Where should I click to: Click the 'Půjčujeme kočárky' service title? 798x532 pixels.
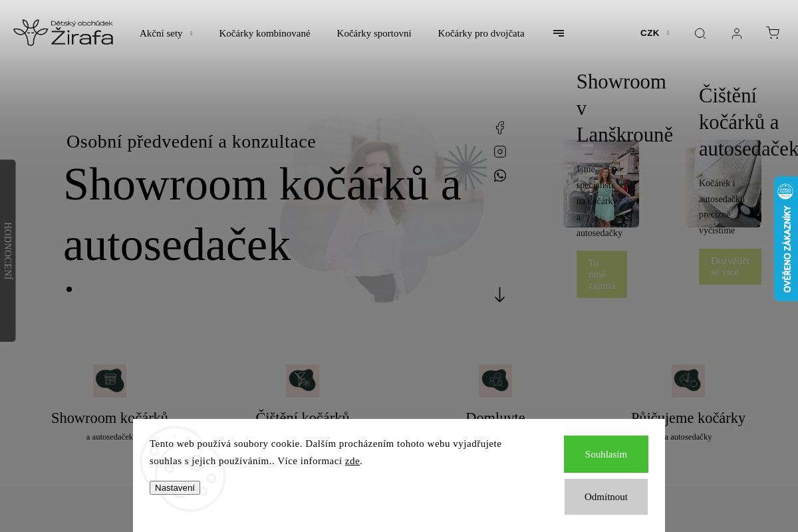click(688, 418)
